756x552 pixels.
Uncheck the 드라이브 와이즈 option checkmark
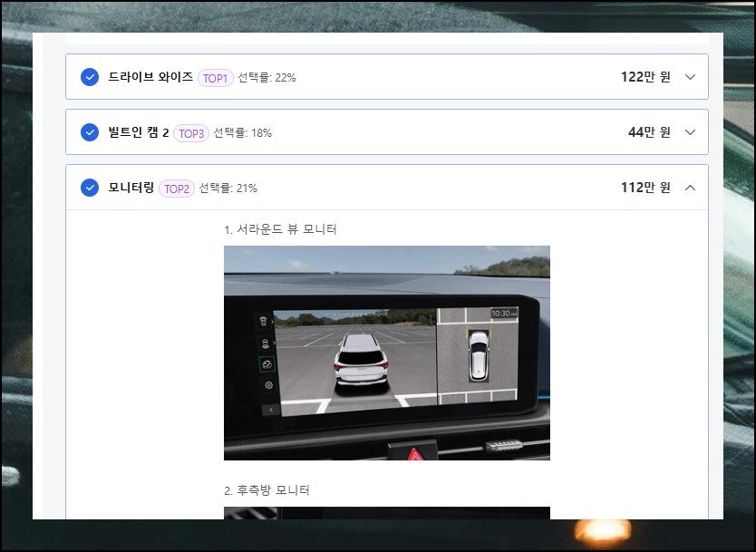tap(90, 77)
